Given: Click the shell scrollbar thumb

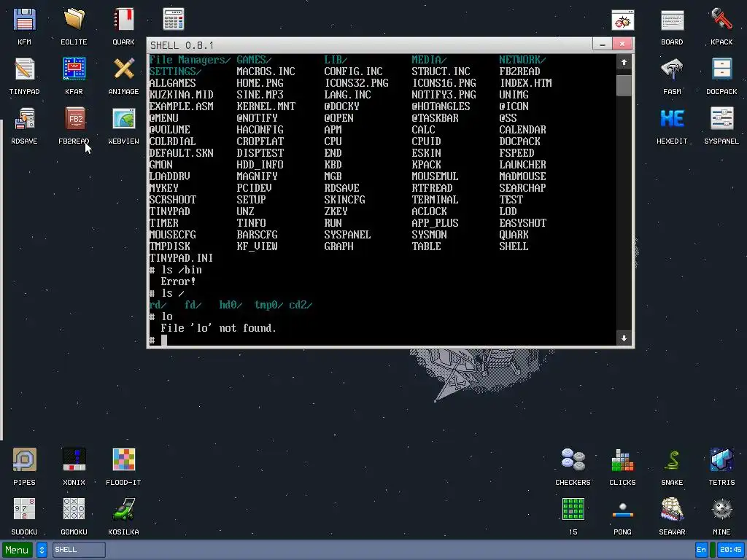Looking at the screenshot, I should tap(624, 85).
